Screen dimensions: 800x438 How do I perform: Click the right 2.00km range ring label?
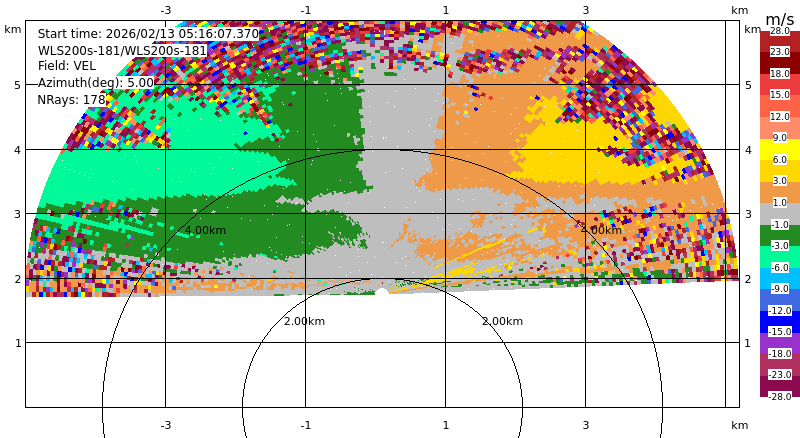pos(502,321)
